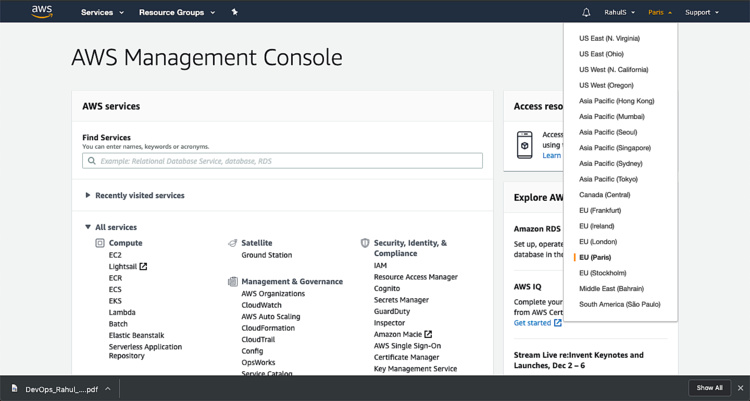
Task: Open the notifications bell icon
Action: [x=586, y=12]
